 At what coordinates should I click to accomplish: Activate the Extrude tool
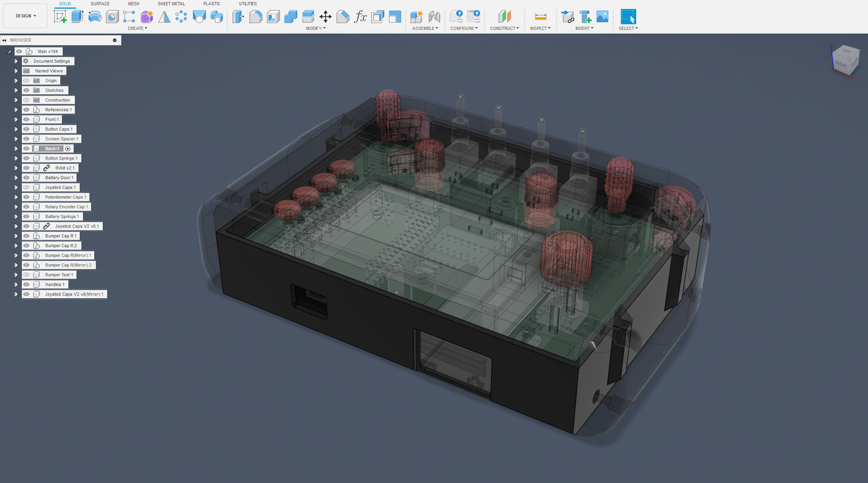[77, 16]
